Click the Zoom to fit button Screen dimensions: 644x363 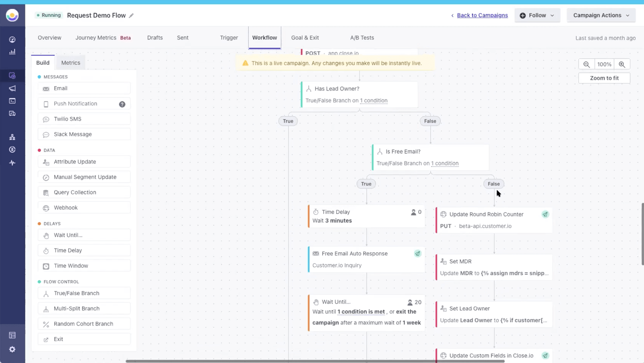604,78
